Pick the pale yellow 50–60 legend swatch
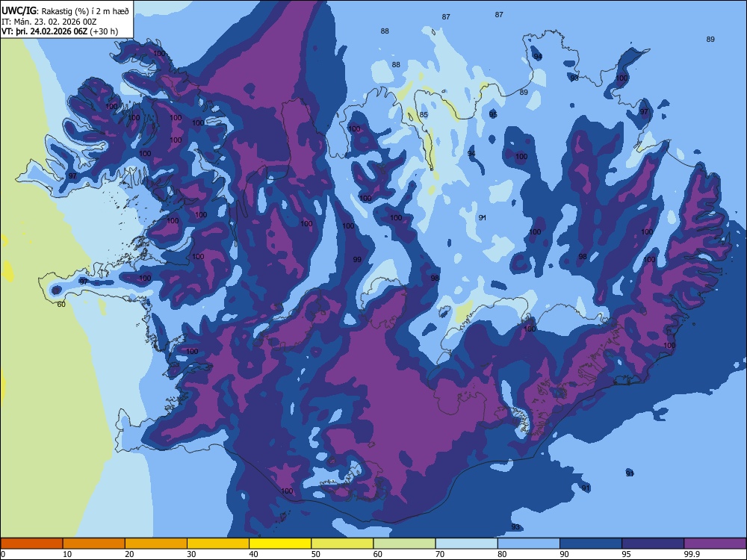The height and width of the screenshot is (560, 747). click(x=342, y=544)
